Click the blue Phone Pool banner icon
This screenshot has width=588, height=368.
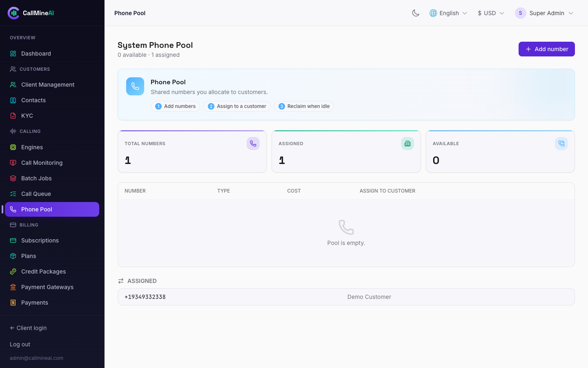coord(135,86)
